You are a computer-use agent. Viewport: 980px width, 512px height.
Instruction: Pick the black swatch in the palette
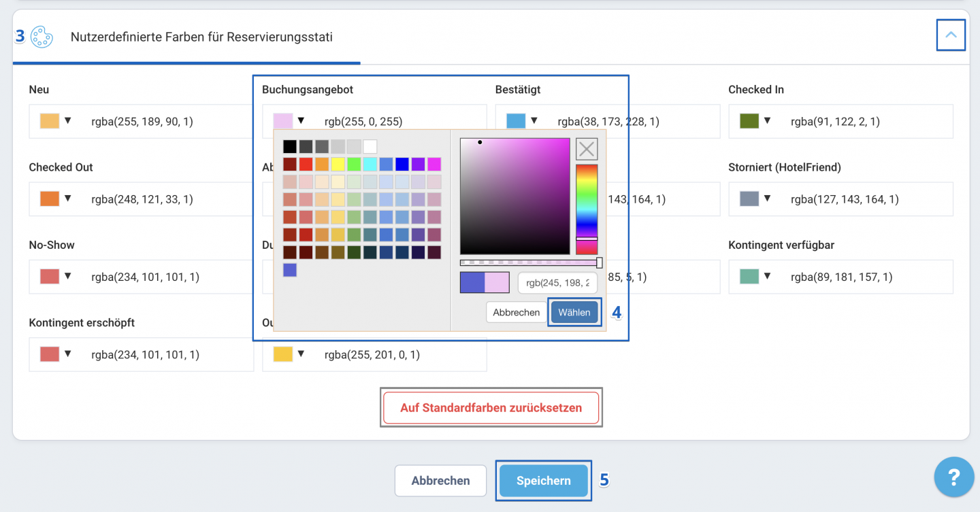coord(290,147)
